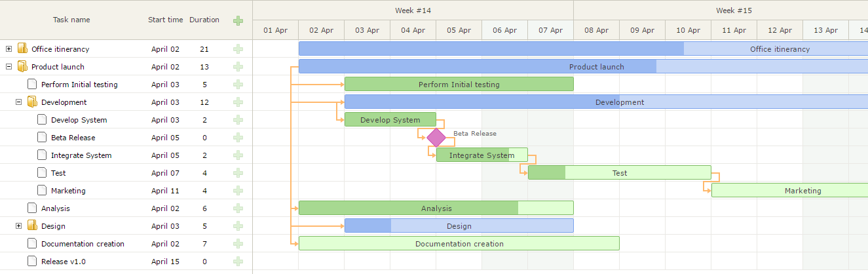Click the Week #14 scale header

click(x=413, y=10)
